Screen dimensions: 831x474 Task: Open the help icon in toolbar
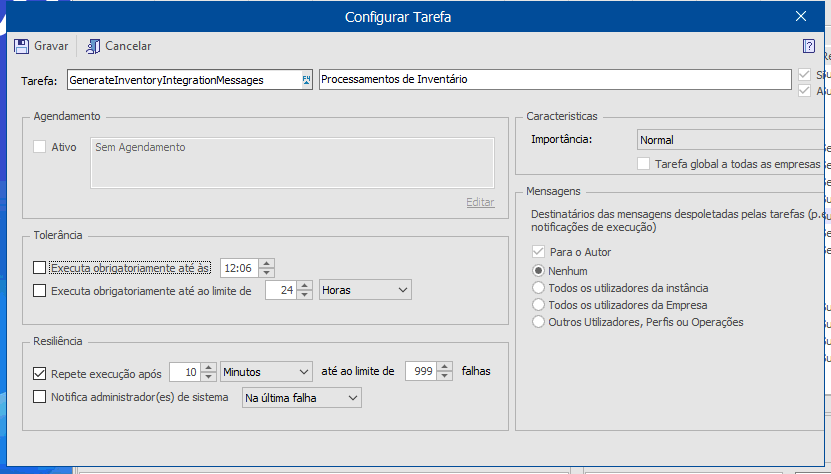809,46
